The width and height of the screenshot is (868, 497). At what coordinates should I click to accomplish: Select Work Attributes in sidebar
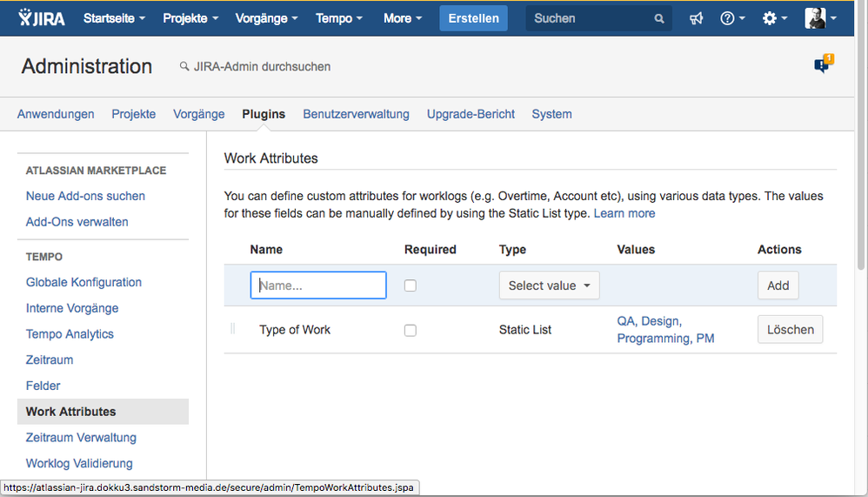tap(103, 412)
